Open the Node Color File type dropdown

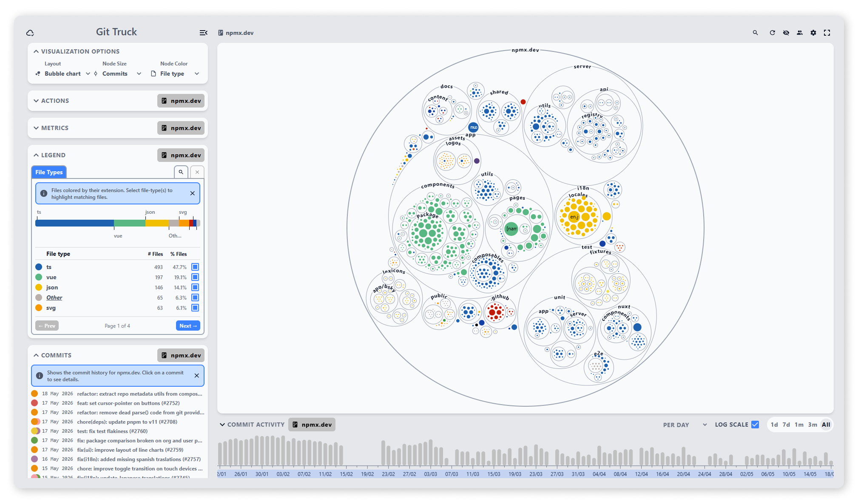pyautogui.click(x=175, y=74)
